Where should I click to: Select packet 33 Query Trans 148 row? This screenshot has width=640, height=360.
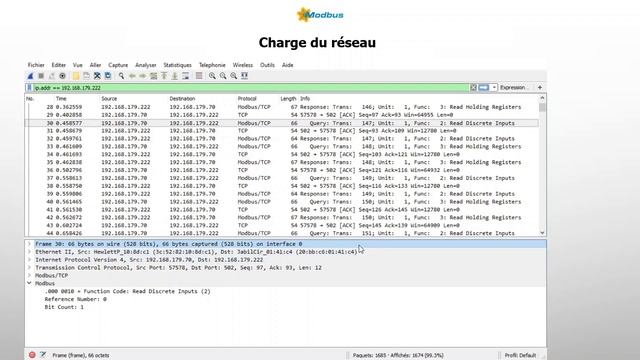[282, 147]
